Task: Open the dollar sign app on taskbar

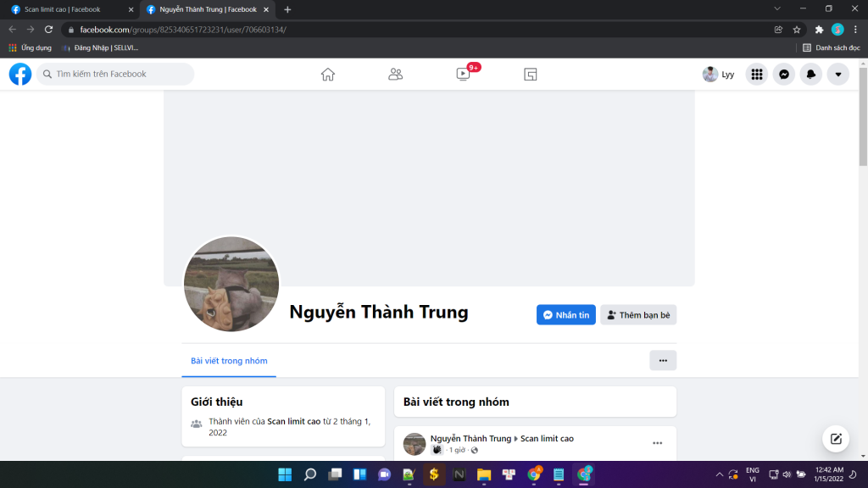Action: pyautogui.click(x=434, y=474)
